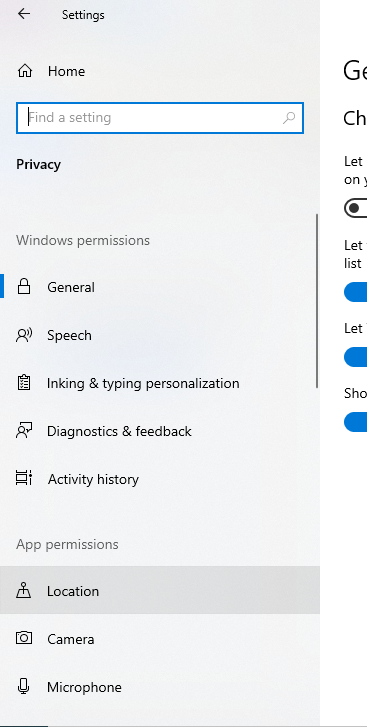
Task: Click the Diagnostics & feedback icon
Action: 24,431
